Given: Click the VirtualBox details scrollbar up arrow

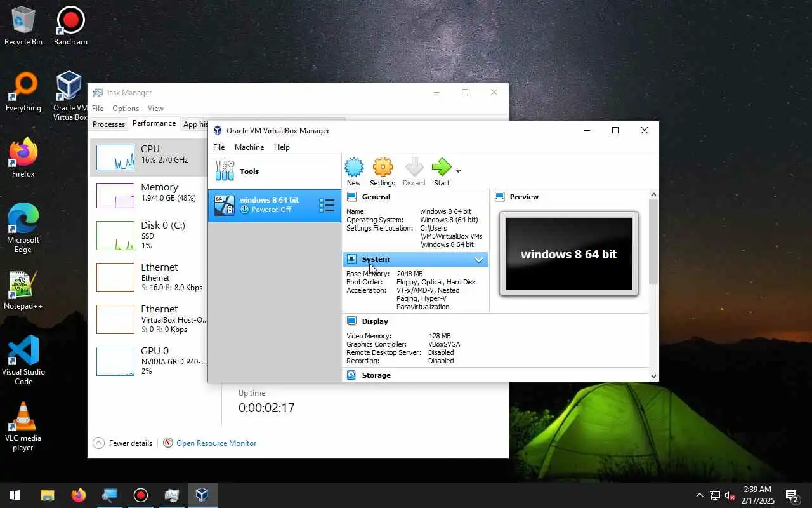Looking at the screenshot, I should click(653, 194).
